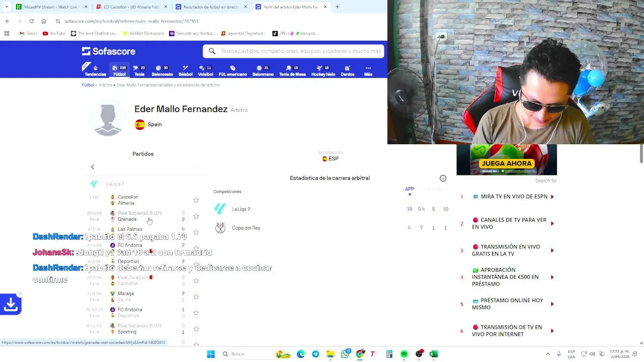Open Excel from the taskbar
This screenshot has height=362, width=644.
click(x=433, y=354)
